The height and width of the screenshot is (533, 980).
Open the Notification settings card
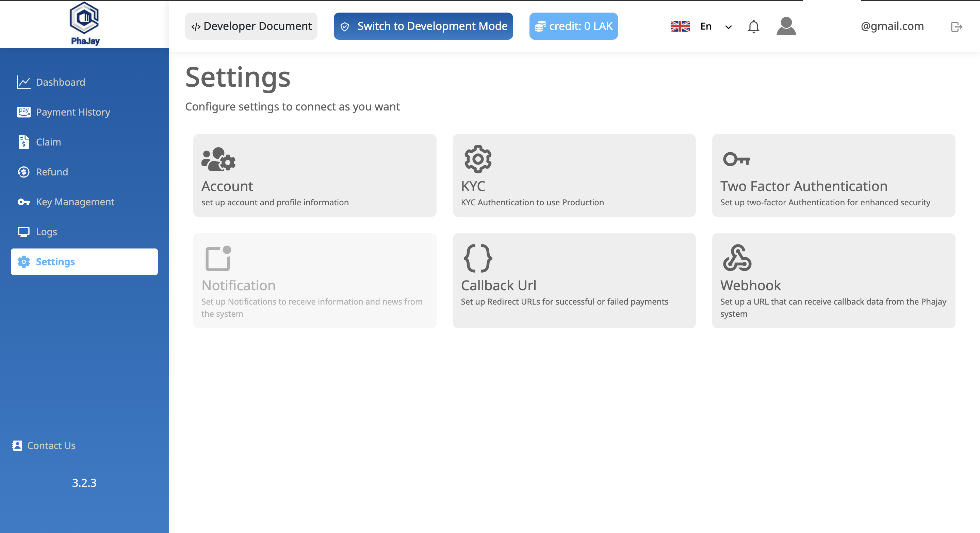pos(315,280)
